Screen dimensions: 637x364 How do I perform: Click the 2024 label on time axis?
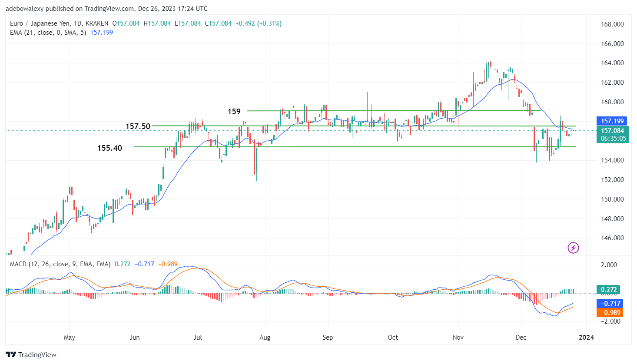[x=586, y=338]
